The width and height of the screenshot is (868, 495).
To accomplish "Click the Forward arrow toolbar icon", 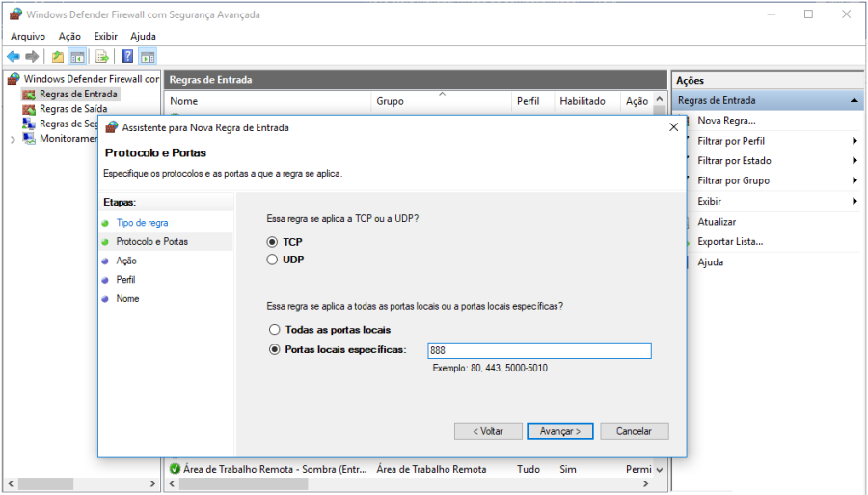I will pos(32,57).
